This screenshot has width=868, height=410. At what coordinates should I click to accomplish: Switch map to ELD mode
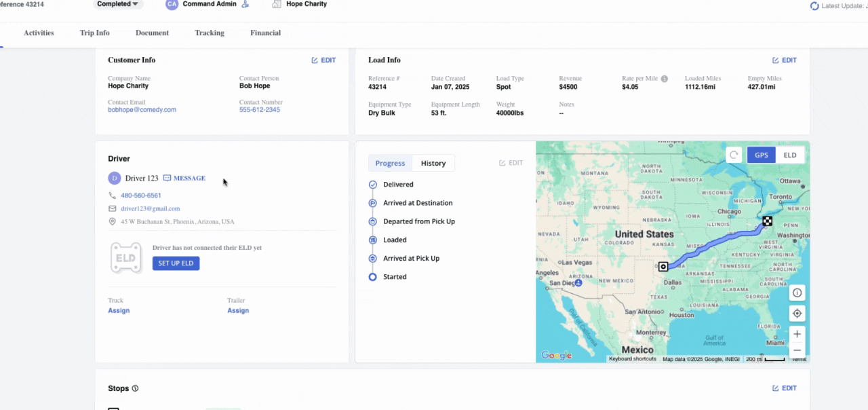click(x=790, y=155)
